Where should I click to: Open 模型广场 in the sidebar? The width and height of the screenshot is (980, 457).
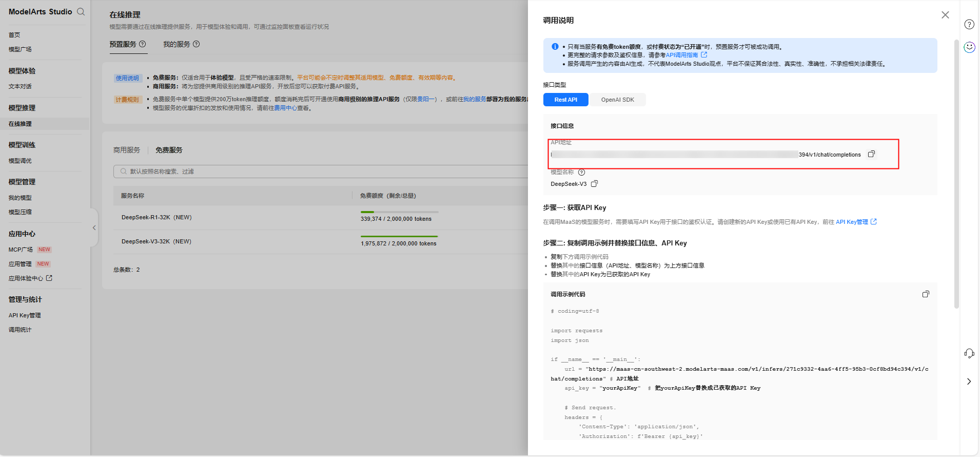[20, 49]
